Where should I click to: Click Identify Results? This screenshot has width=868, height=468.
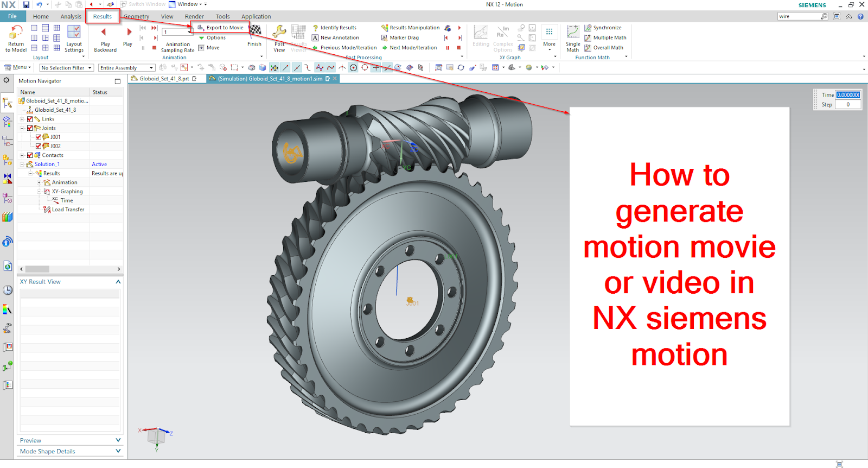334,28
